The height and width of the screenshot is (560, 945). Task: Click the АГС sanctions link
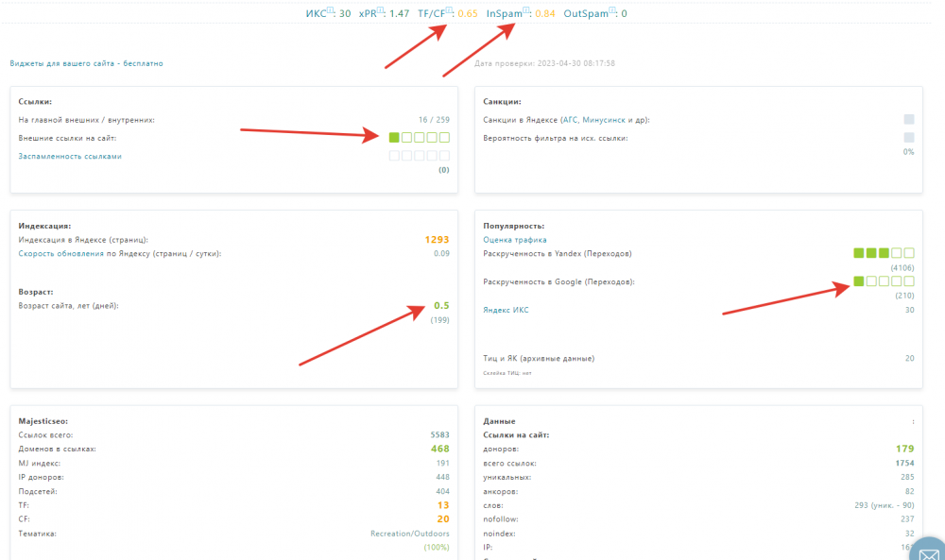[x=570, y=120]
